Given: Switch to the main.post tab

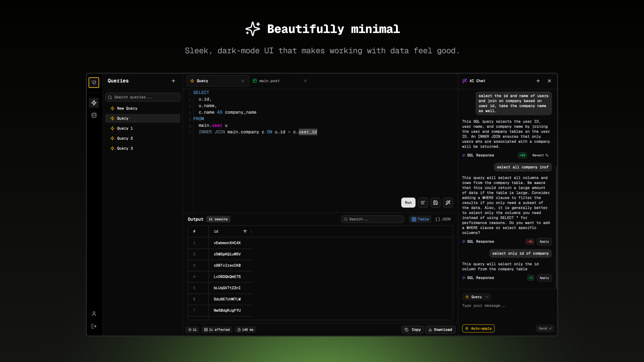Looking at the screenshot, I should pos(269,81).
